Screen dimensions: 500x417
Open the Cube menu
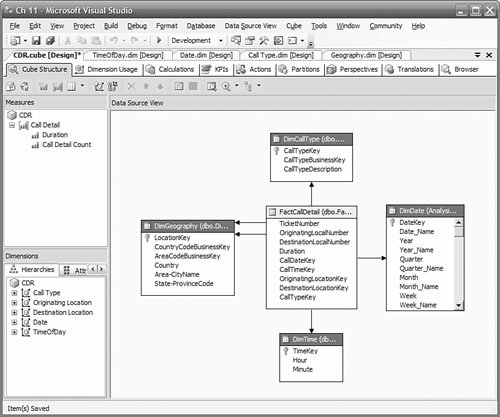click(x=294, y=26)
